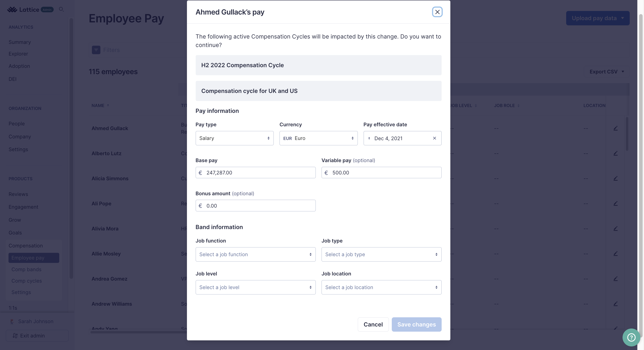
Task: Sort by Name column arrow
Action: click(108, 105)
